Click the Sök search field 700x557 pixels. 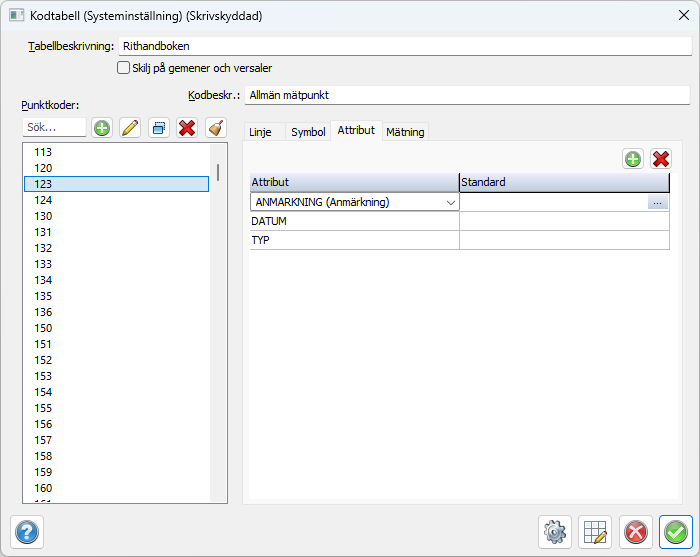coord(54,128)
